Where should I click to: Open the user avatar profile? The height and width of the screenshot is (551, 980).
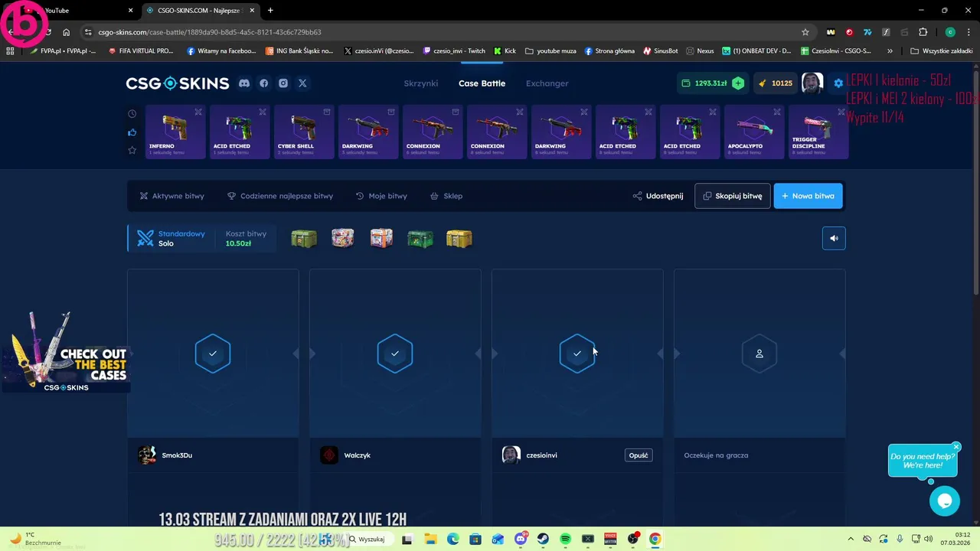pyautogui.click(x=812, y=83)
